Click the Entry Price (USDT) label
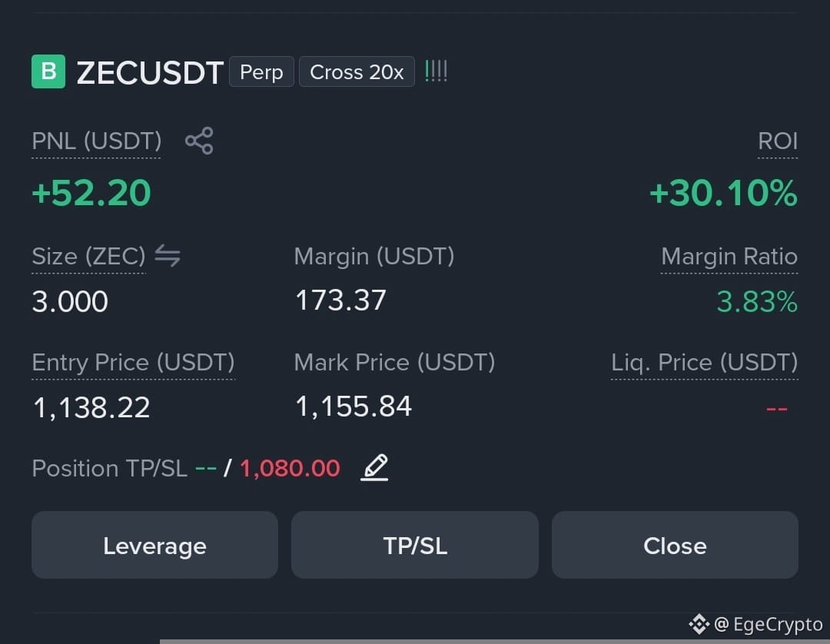 click(133, 363)
